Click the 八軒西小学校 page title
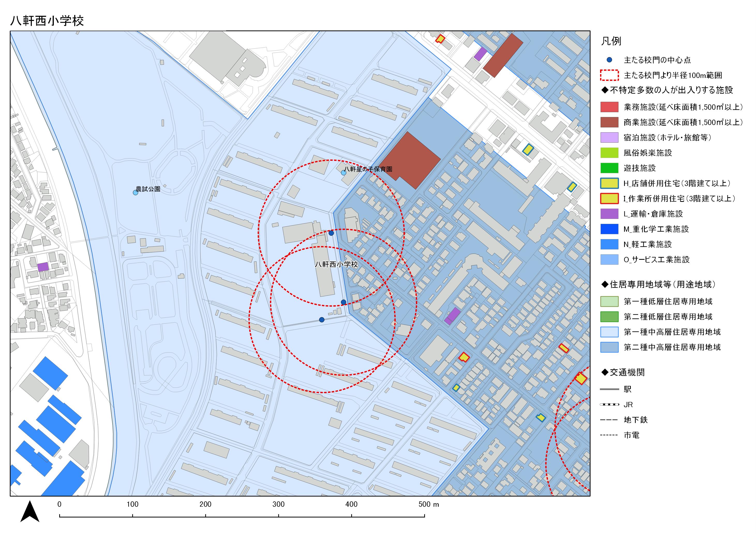The height and width of the screenshot is (534, 756). (47, 21)
